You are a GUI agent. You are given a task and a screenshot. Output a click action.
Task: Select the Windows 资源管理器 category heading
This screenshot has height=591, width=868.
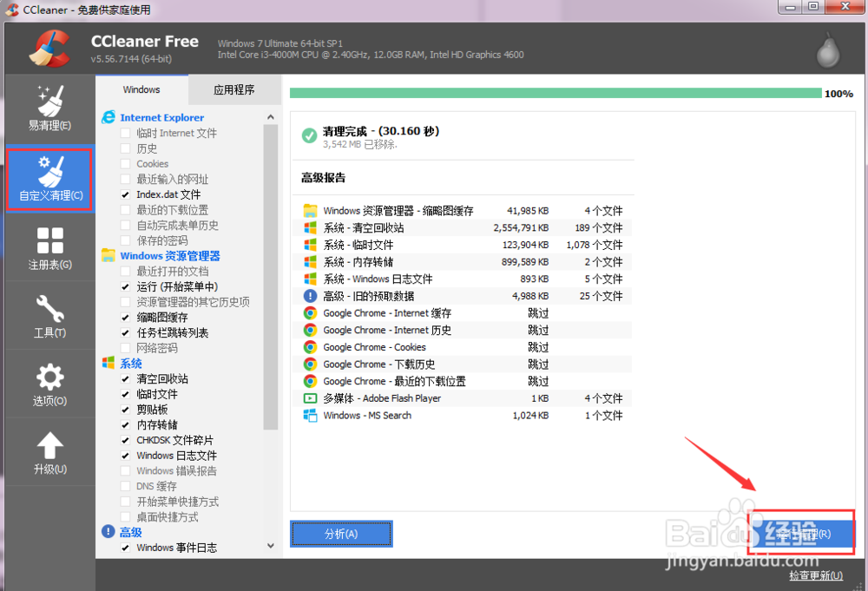pos(170,256)
